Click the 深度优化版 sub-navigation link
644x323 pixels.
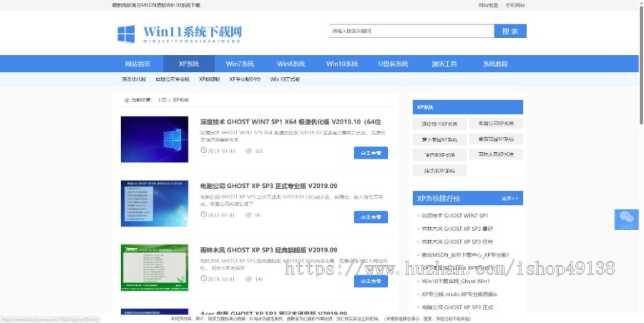[134, 79]
